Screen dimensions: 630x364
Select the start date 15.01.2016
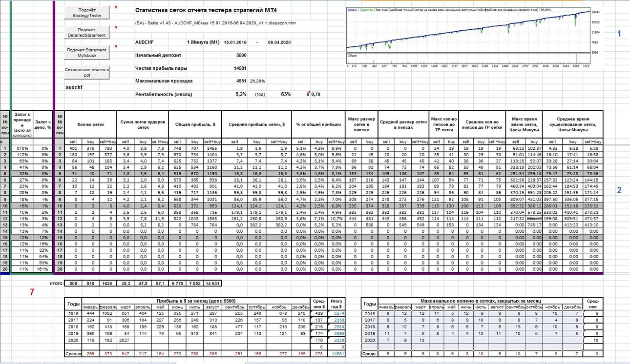click(235, 42)
